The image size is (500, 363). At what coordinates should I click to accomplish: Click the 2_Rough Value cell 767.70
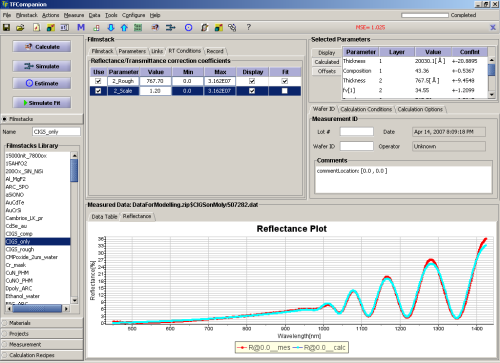[x=155, y=81]
